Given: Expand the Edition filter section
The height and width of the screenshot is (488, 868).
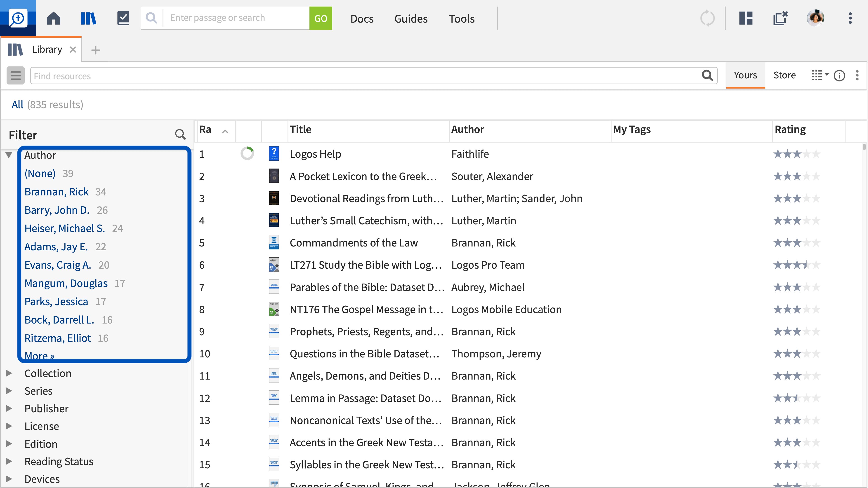Looking at the screenshot, I should [x=9, y=444].
